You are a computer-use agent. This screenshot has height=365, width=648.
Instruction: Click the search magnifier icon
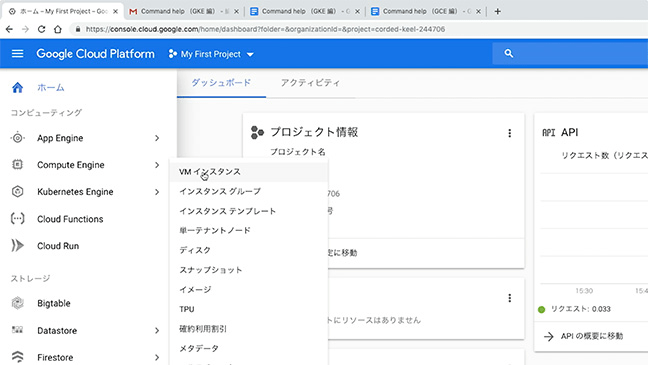(509, 53)
